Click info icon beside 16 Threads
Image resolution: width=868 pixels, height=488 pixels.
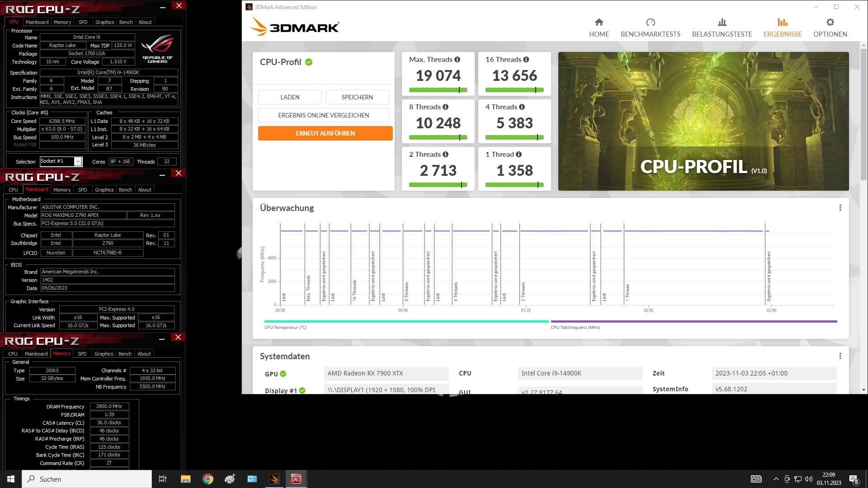526,60
